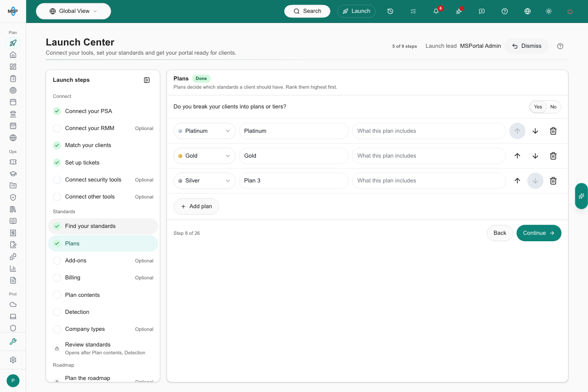Delete the Platinum plan row
The width and height of the screenshot is (588, 392).
[553, 131]
